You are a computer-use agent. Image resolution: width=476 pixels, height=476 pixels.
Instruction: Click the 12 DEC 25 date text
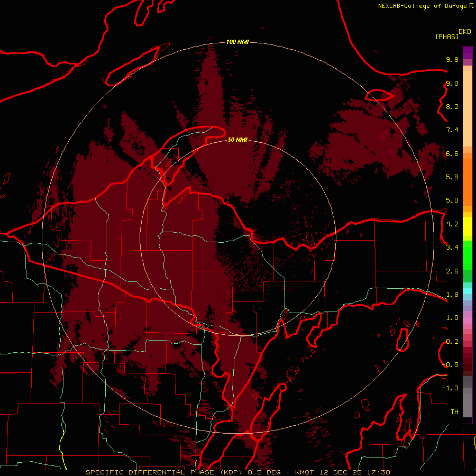[x=342, y=472]
